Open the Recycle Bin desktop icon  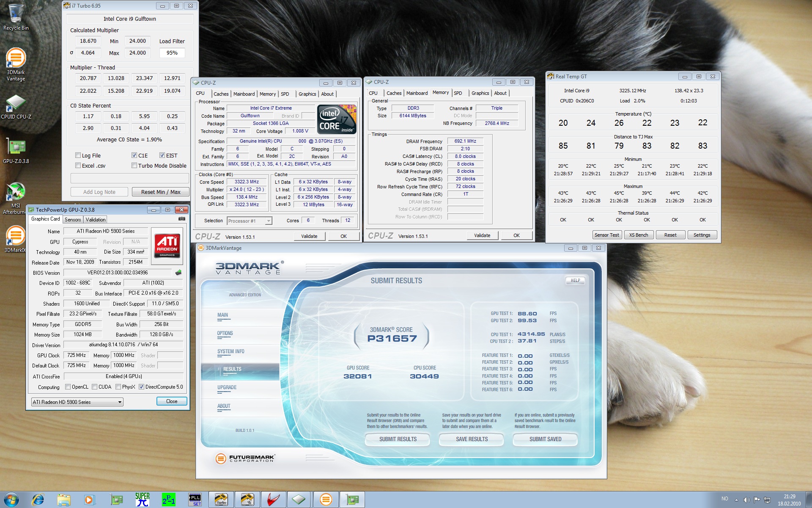[16, 17]
